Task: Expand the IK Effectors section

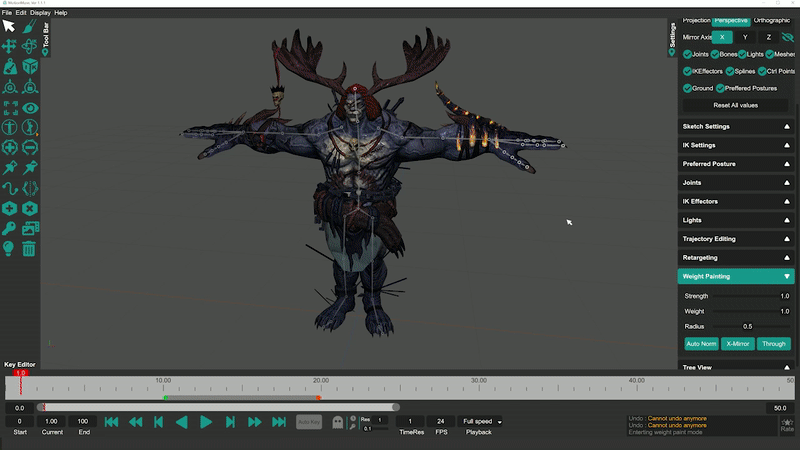Action: pyautogui.click(x=736, y=202)
